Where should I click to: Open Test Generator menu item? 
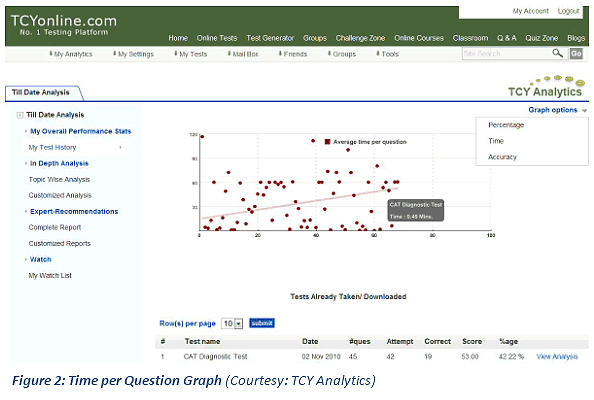[270, 38]
